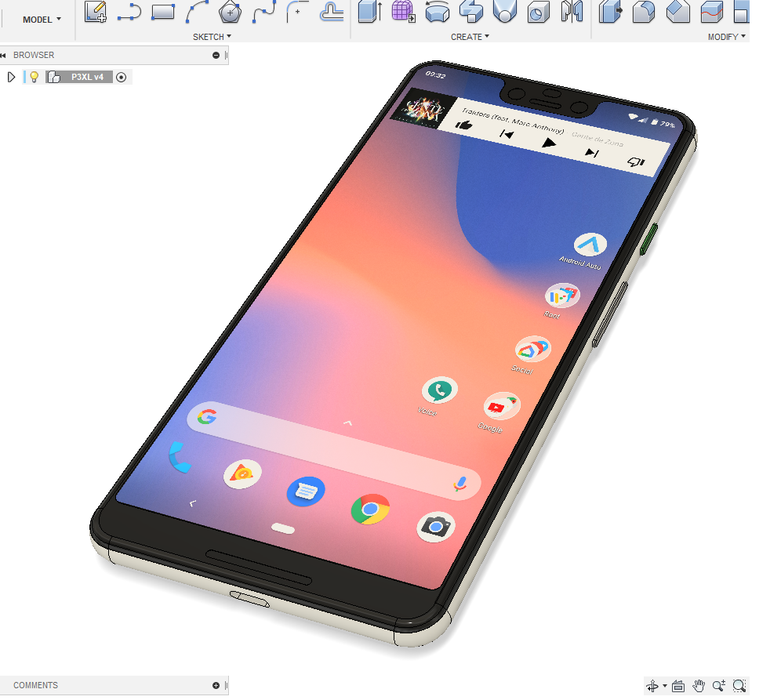Select the Create Sketch tool

(x=95, y=12)
